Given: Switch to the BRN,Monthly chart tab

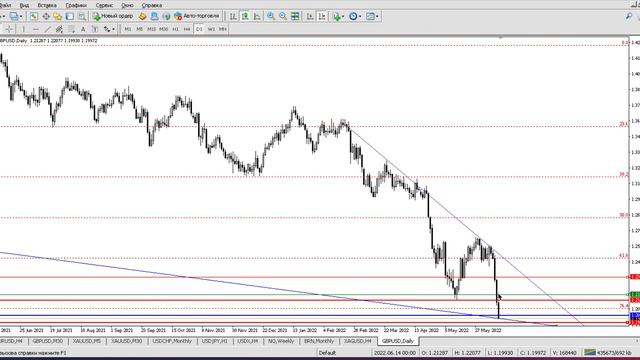Looking at the screenshot, I should tap(319, 341).
